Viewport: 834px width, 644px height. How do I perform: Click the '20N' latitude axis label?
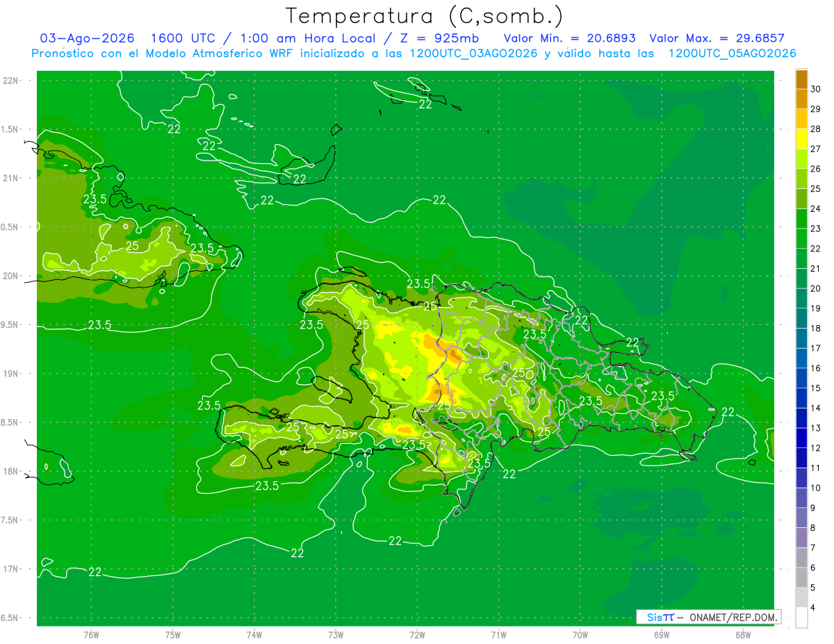click(x=12, y=276)
